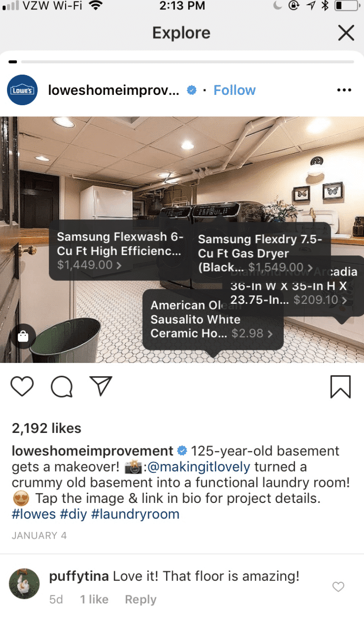Close the Explore screen with X
The height and width of the screenshot is (633, 364).
pyautogui.click(x=346, y=33)
